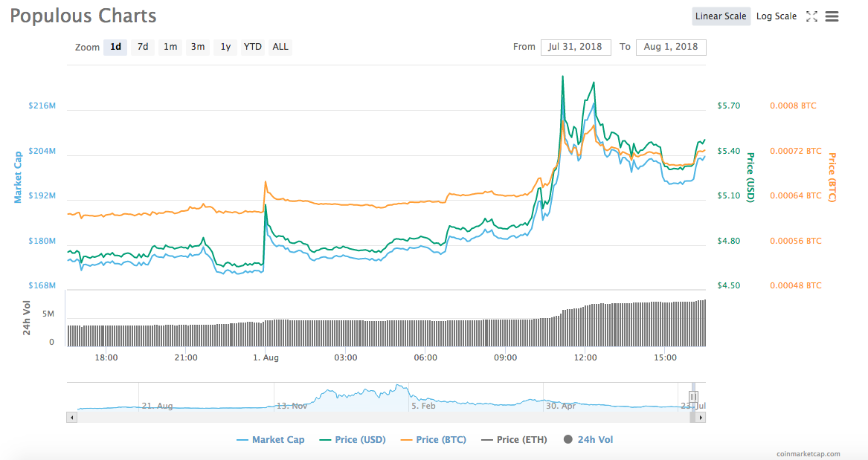The image size is (868, 460).
Task: Click the Populous Charts heading
Action: pos(83,16)
